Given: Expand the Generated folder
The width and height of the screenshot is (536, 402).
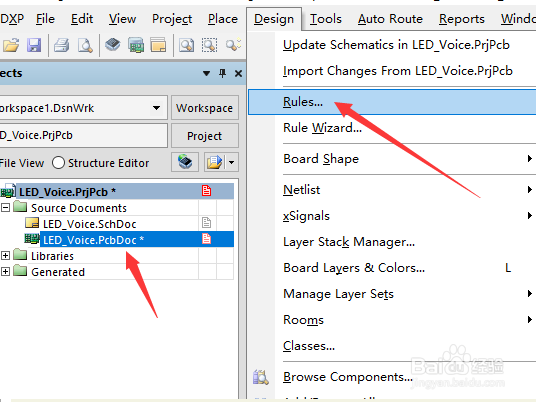Looking at the screenshot, I should pyautogui.click(x=5, y=271).
